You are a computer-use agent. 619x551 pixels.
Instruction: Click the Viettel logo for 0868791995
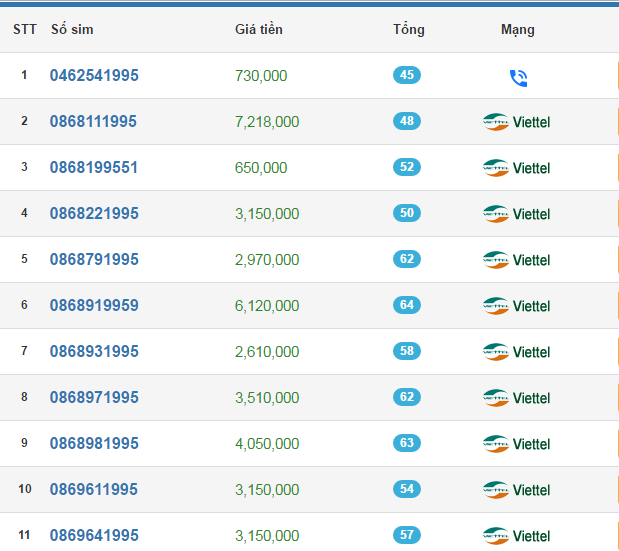click(x=516, y=260)
